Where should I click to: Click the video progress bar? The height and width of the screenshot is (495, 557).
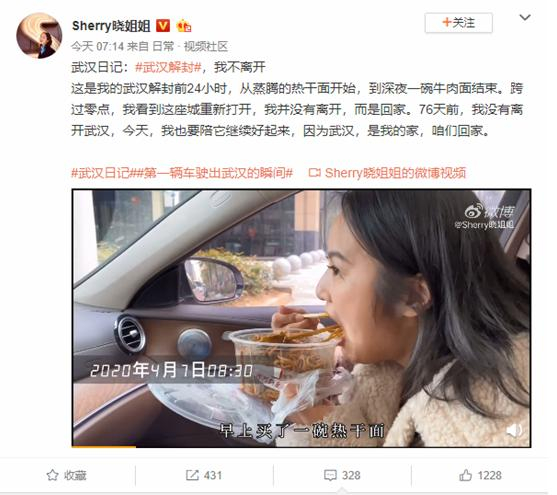coord(301,446)
